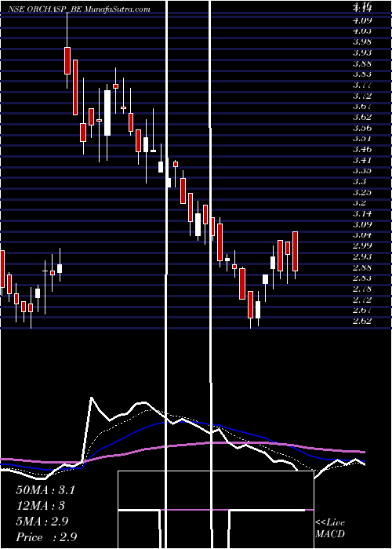Select the 3.3 price axis label

coord(360,181)
